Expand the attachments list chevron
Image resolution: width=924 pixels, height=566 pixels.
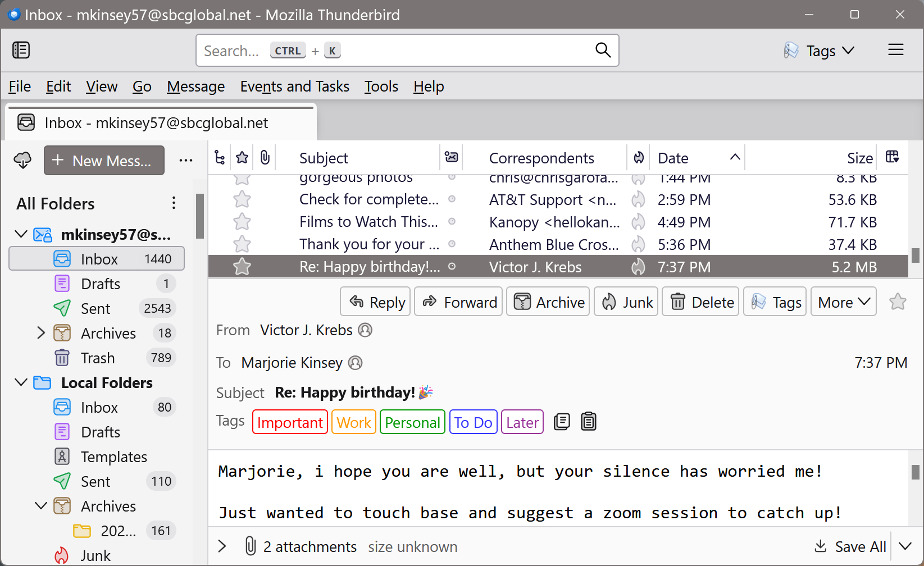222,546
